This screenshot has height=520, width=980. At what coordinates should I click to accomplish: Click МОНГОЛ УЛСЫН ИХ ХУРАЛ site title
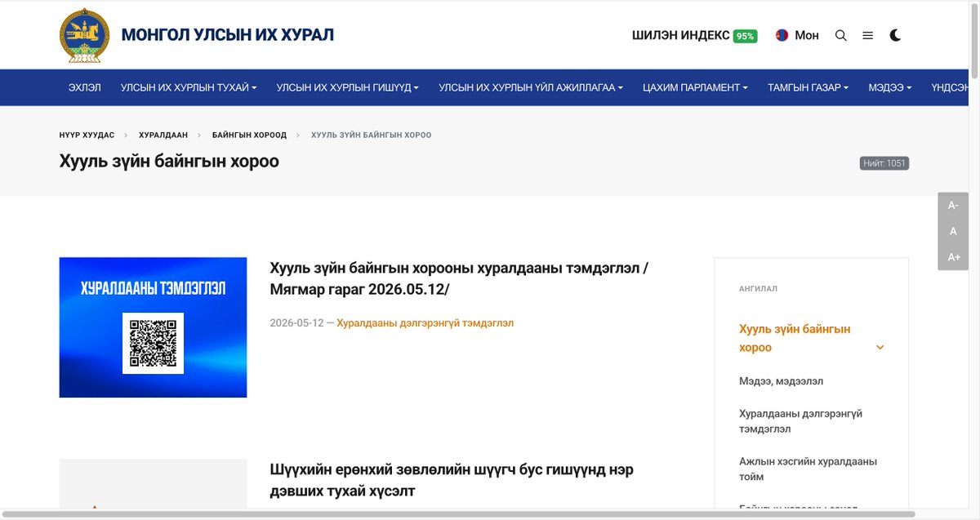(228, 35)
